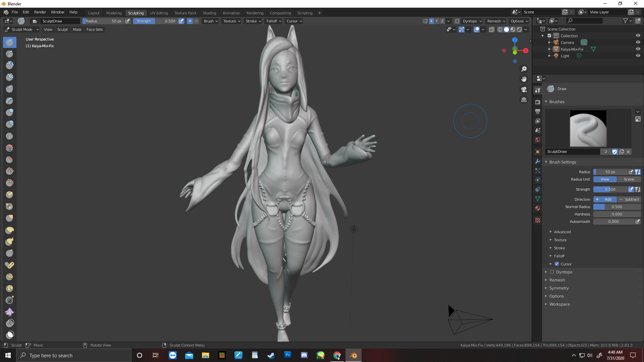Screen dimensions: 644x362
Task: Toggle Y axis symmetry in header
Action: coord(437,21)
